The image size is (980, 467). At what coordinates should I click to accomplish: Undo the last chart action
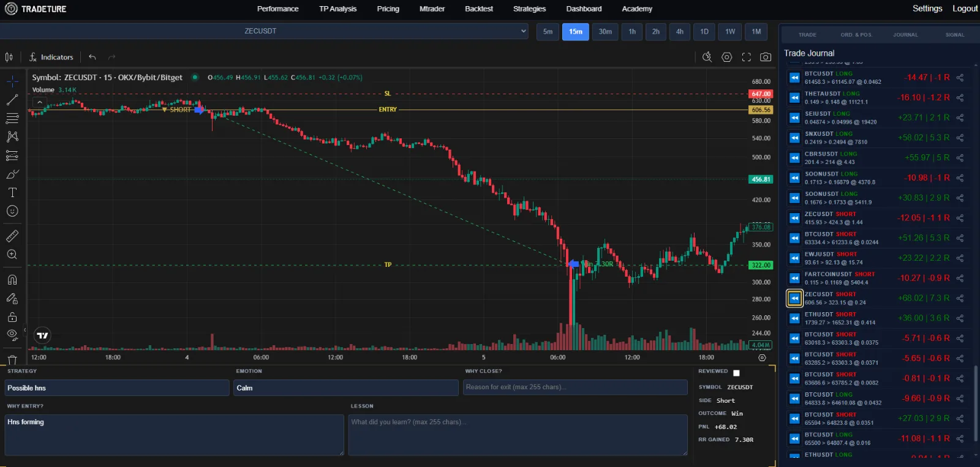click(x=92, y=57)
